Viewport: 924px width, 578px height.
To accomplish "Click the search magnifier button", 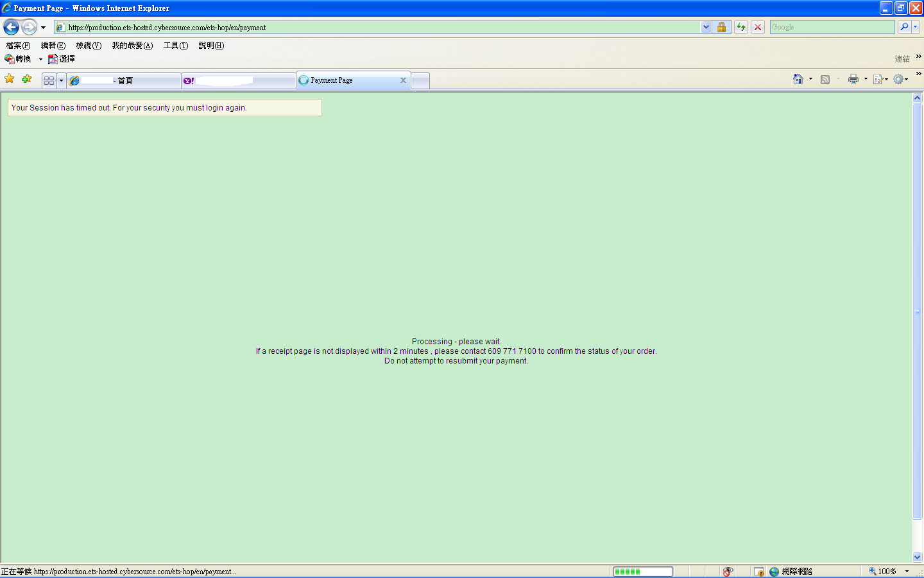I will coord(904,27).
